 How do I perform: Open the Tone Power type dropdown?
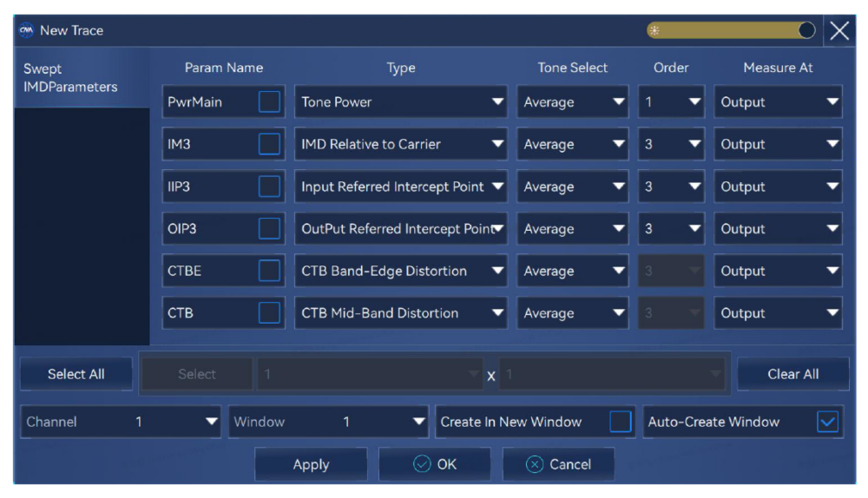pyautogui.click(x=401, y=102)
